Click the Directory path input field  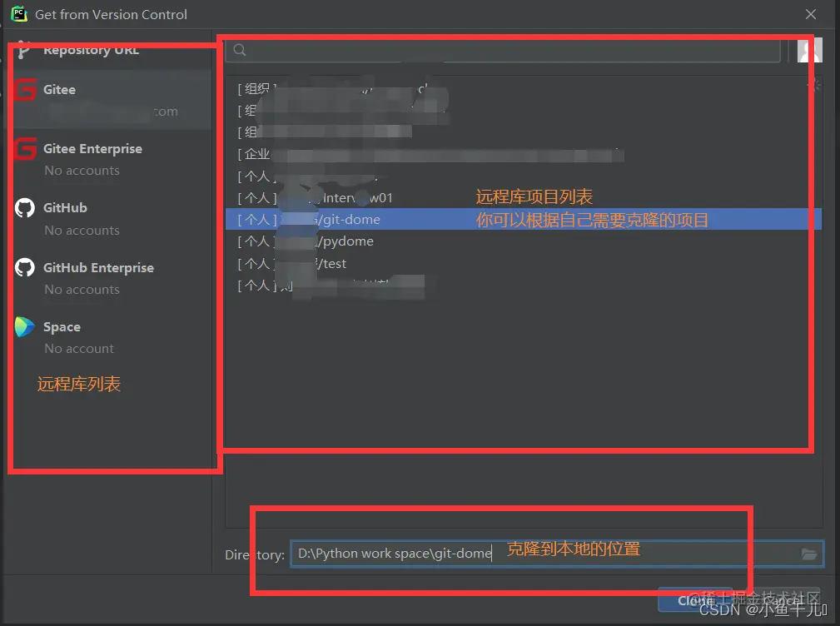(557, 554)
